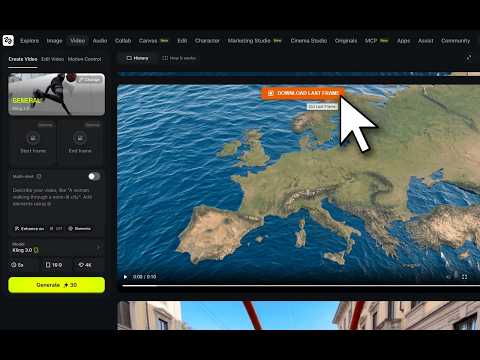Viewport: 480px width, 360px height.
Task: Click the Start frame upload icon
Action: [33, 138]
